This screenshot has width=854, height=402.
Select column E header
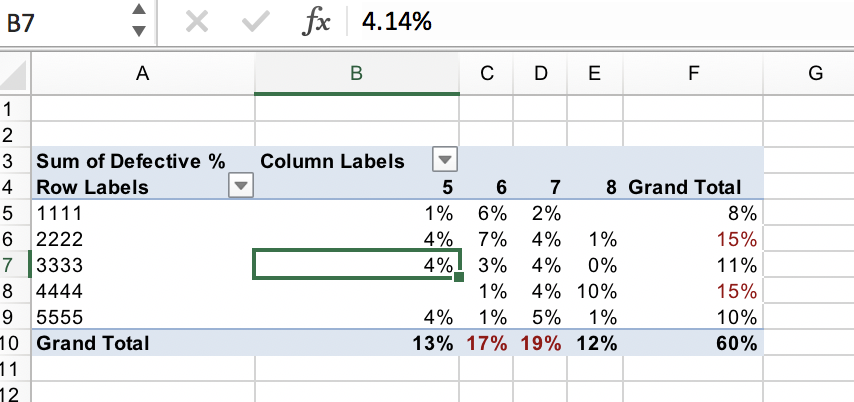[595, 74]
